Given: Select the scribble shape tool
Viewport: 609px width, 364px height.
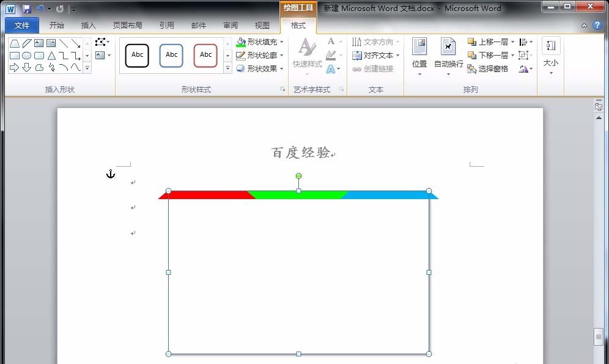Looking at the screenshot, I should [x=51, y=68].
